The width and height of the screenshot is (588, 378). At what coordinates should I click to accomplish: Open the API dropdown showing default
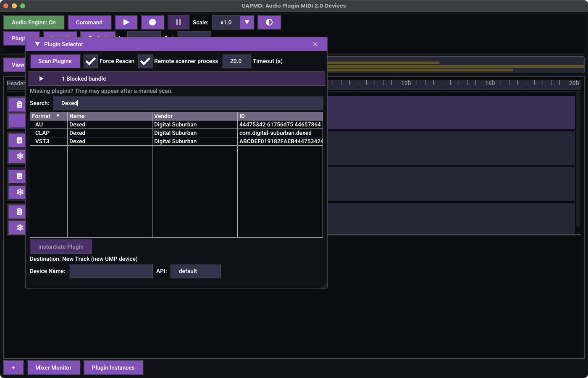[196, 271]
